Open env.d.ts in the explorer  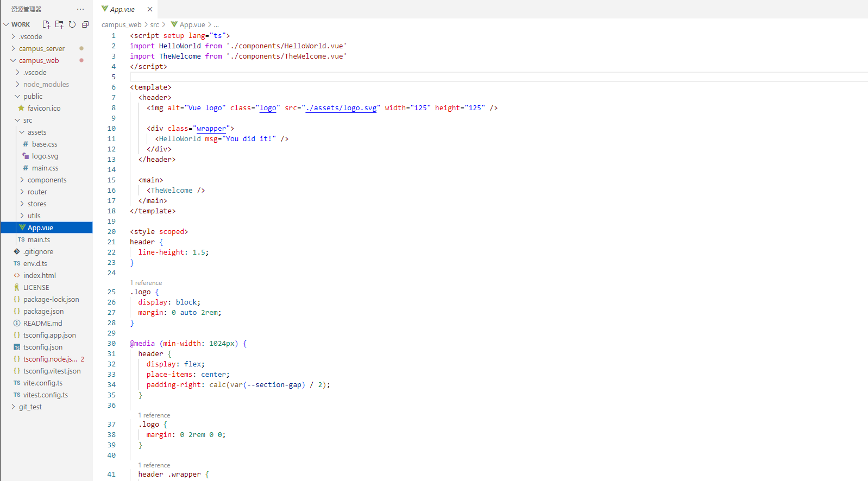(35, 264)
